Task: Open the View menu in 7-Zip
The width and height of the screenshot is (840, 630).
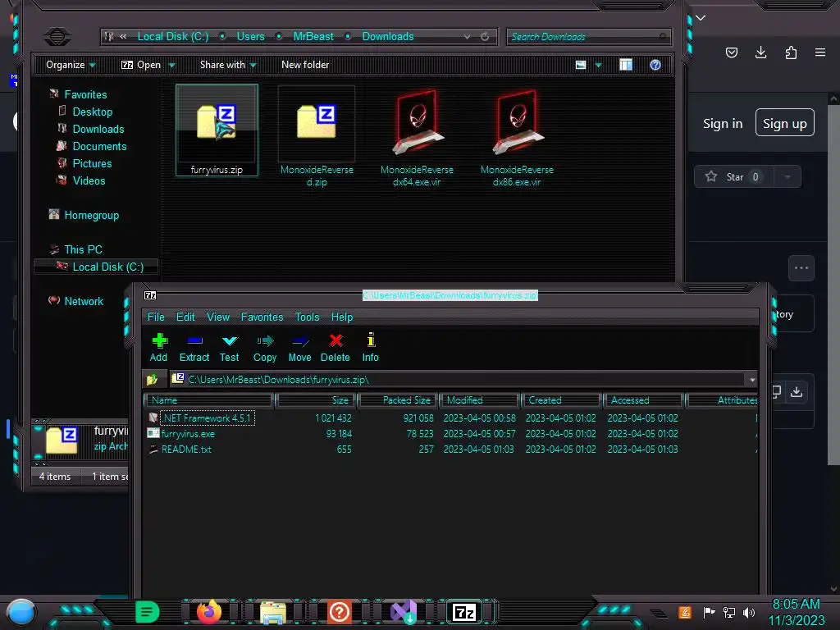Action: point(218,317)
